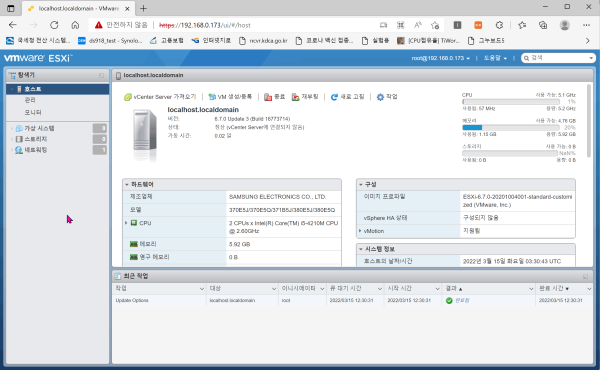Click the browser address bar URL
The height and width of the screenshot is (370, 600).
[x=205, y=25]
